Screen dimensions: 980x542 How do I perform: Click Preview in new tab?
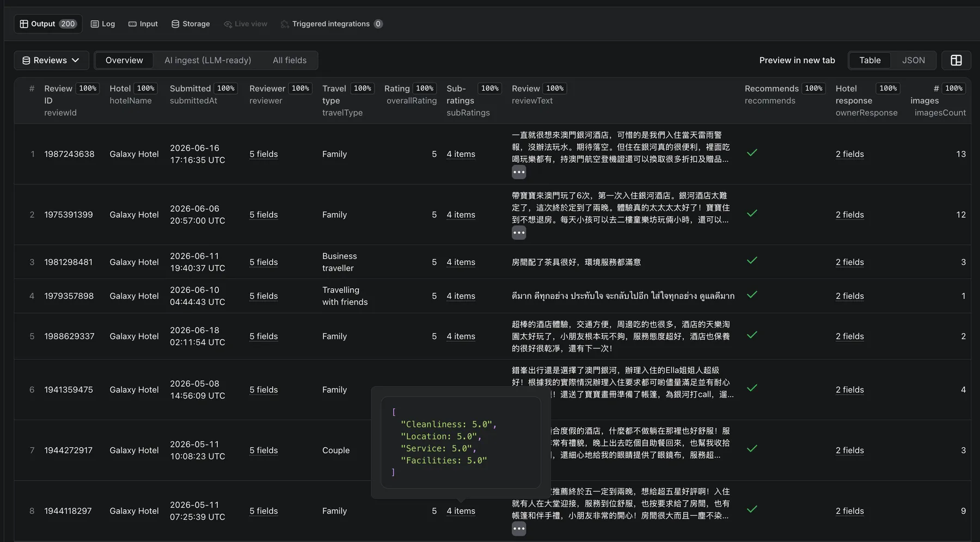click(x=797, y=60)
